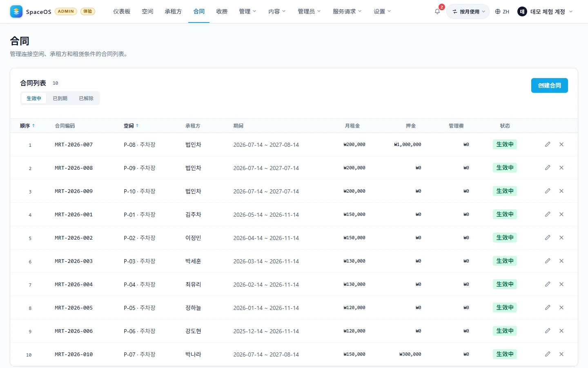Delete contract MRT-2026-001 X icon
Viewport: 588px width, 368px height.
[x=561, y=214]
